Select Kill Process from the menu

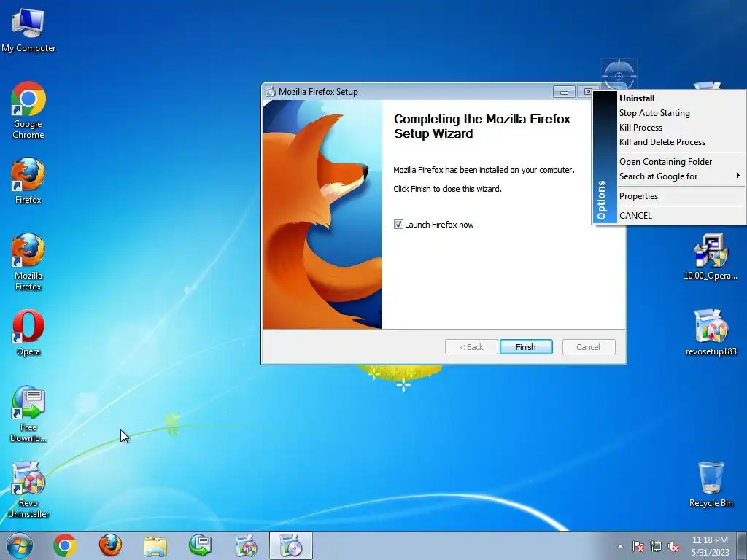(x=681, y=128)
